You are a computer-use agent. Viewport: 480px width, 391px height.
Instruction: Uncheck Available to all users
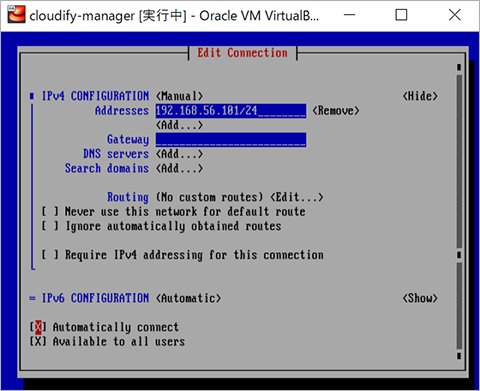(38, 342)
